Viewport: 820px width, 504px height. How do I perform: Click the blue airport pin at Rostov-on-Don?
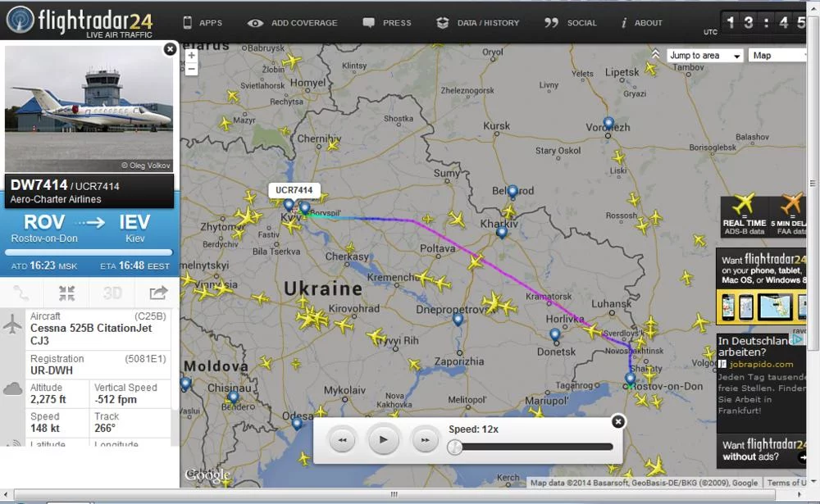click(x=630, y=379)
